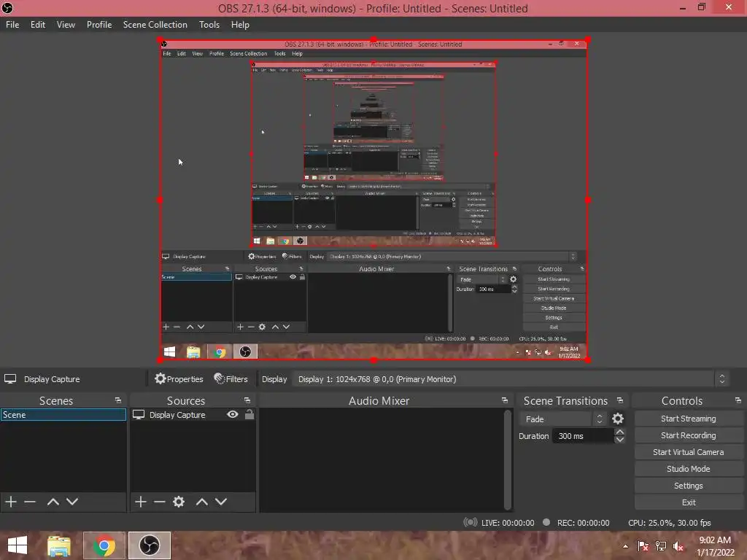Select Display Capture in Sources list
747x560 pixels.
pyautogui.click(x=193, y=415)
